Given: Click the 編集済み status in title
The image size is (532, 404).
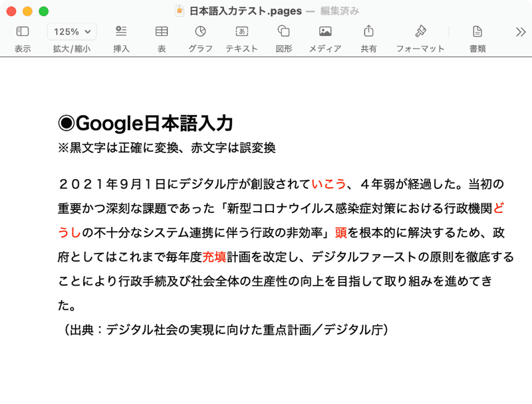Looking at the screenshot, I should (x=339, y=11).
